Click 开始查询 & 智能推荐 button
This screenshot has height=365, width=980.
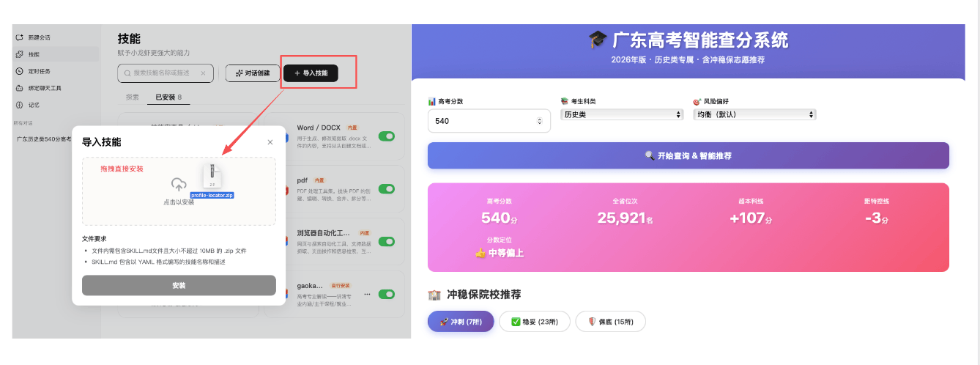coord(688,155)
